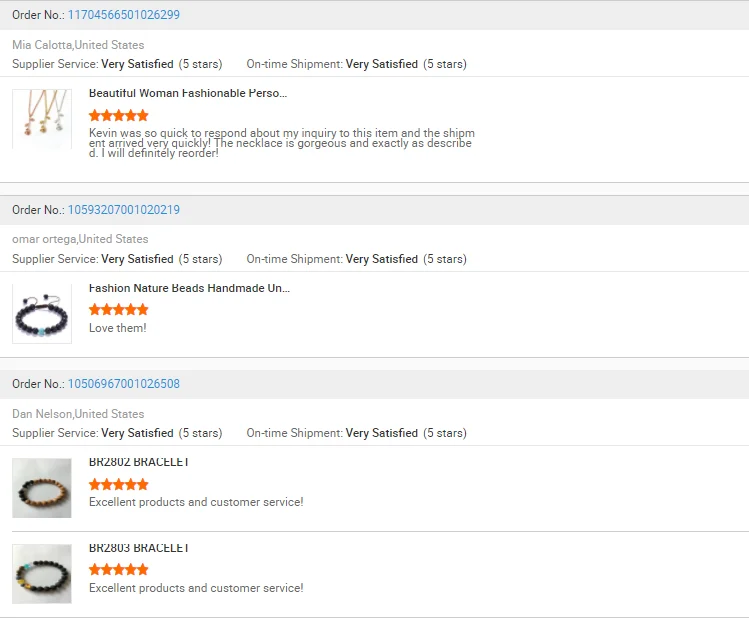Click reviewer name Dan Nelson
This screenshot has height=618, width=749.
pyautogui.click(x=42, y=414)
